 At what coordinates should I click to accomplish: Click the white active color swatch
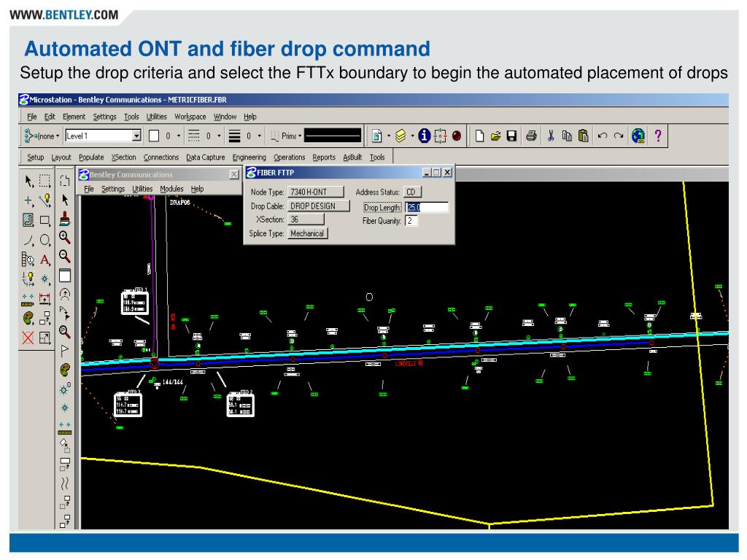click(154, 136)
